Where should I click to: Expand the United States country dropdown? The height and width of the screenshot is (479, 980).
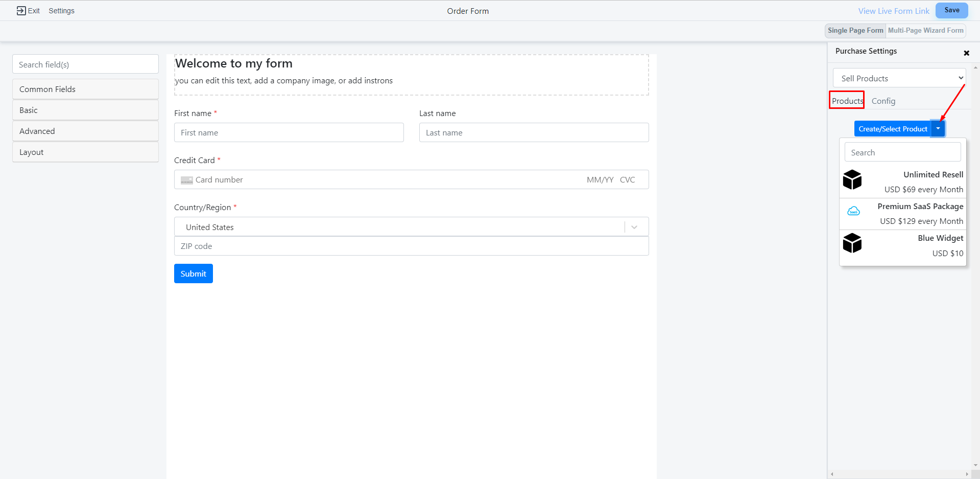coord(634,227)
